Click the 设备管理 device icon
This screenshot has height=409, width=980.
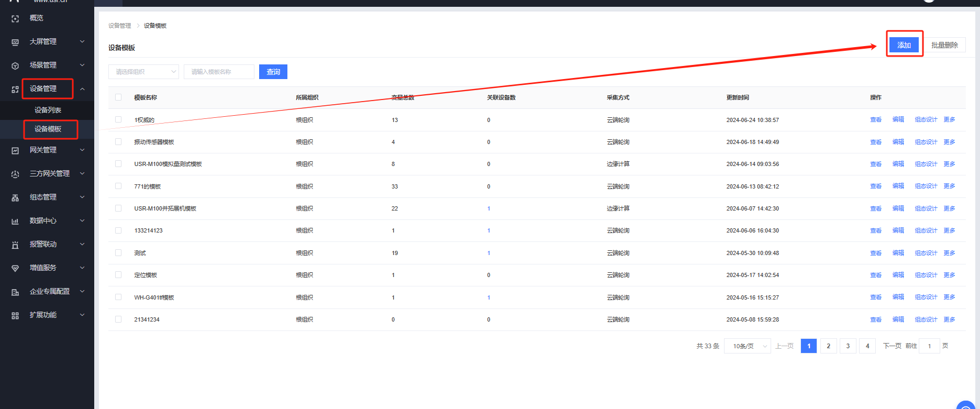[15, 89]
